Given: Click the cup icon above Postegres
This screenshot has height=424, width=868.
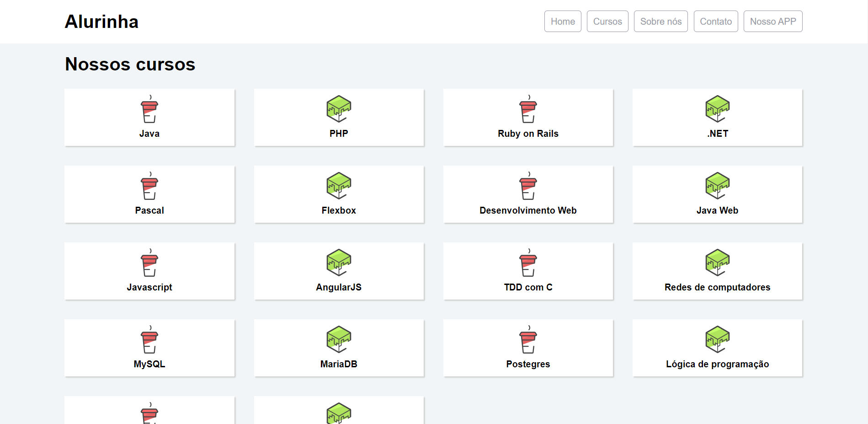Looking at the screenshot, I should [528, 339].
